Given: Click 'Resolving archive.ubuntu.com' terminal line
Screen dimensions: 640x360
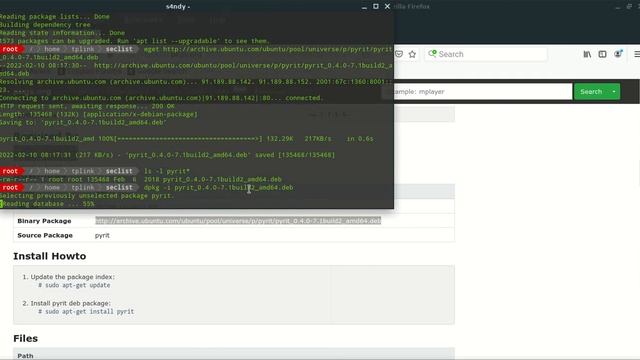Looking at the screenshot, I should coord(196,82).
